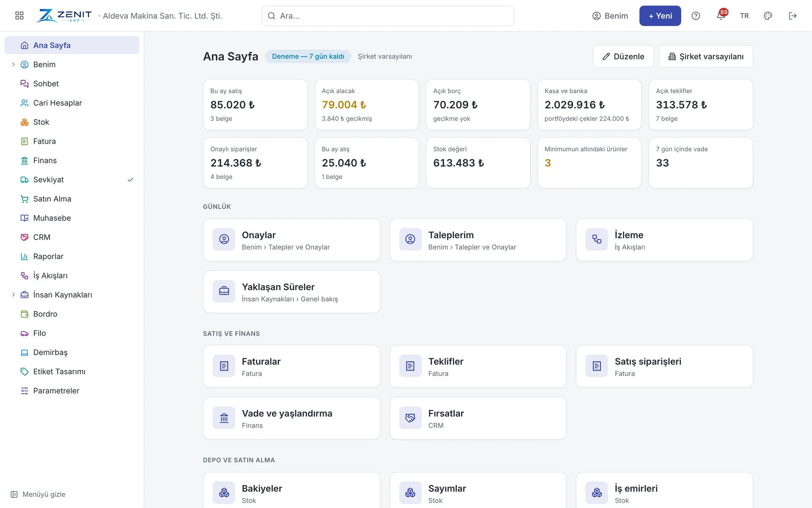Open the Benim profile link in header

point(610,16)
